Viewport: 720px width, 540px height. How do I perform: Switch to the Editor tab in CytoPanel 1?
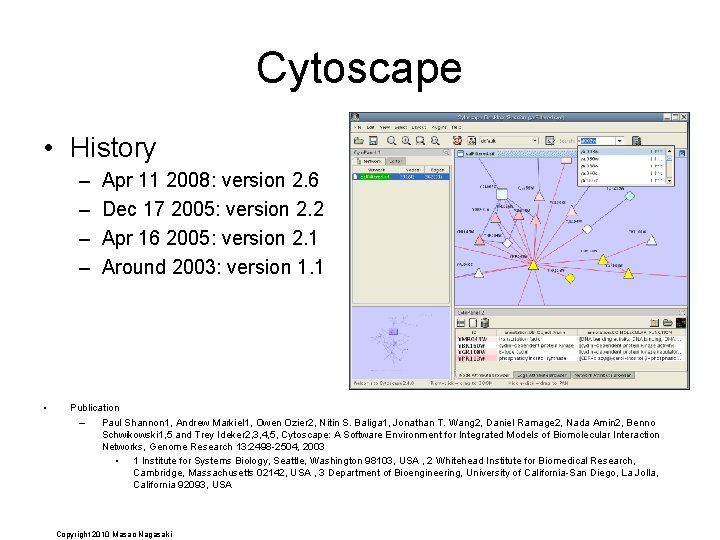395,161
